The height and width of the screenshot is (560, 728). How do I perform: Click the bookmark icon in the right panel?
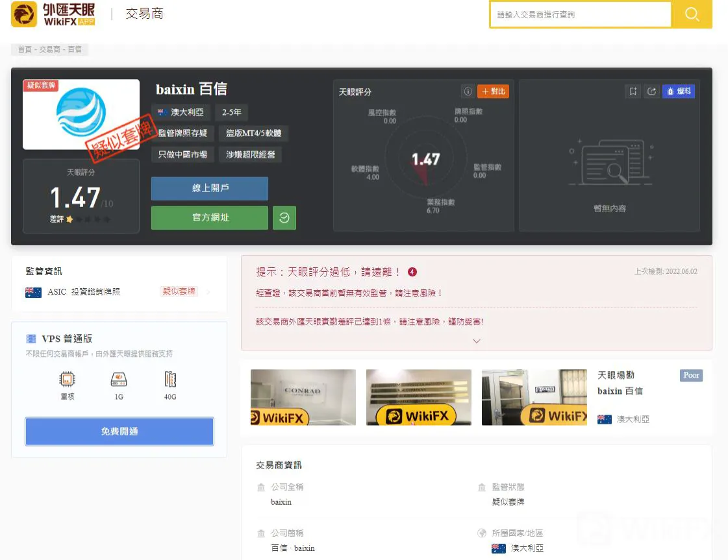coord(633,91)
